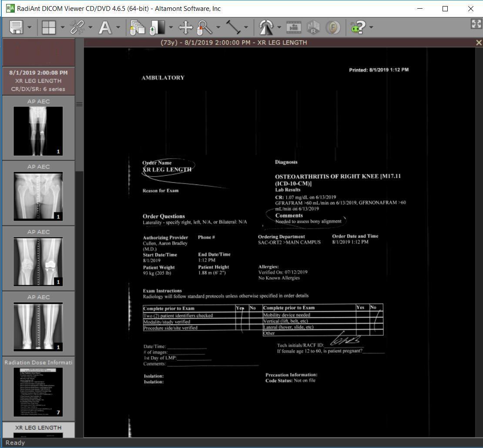Click the cine film playback icon

click(x=294, y=27)
